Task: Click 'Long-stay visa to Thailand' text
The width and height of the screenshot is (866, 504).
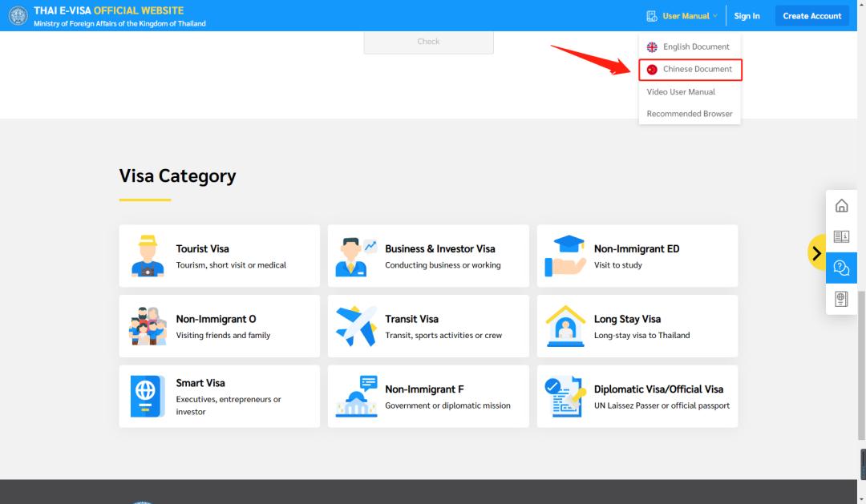Action: 641,335
